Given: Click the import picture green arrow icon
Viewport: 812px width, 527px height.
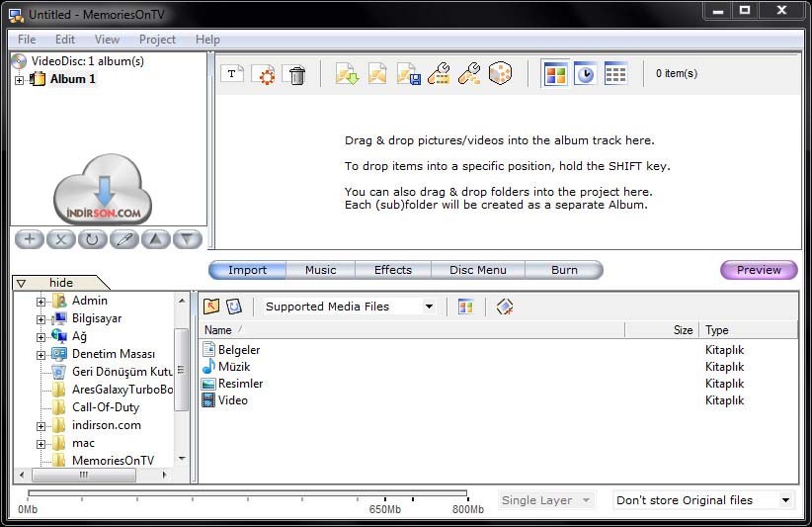Looking at the screenshot, I should (x=347, y=73).
